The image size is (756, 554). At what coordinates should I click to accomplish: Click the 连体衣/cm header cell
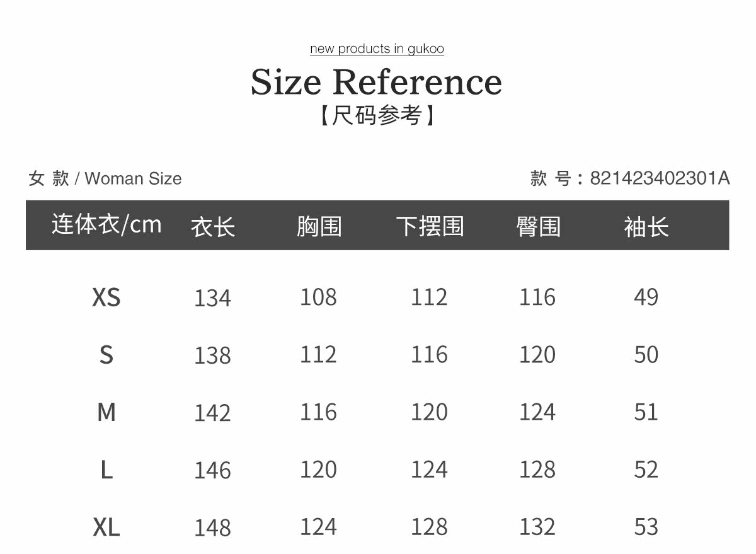click(106, 225)
